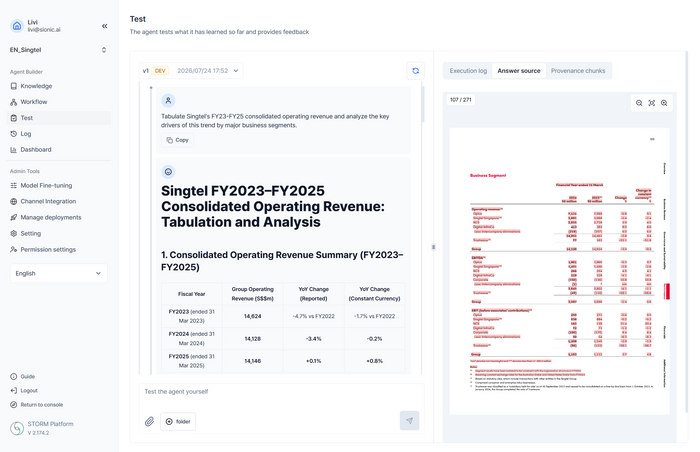
Task: Copy the user question text
Action: coord(178,140)
